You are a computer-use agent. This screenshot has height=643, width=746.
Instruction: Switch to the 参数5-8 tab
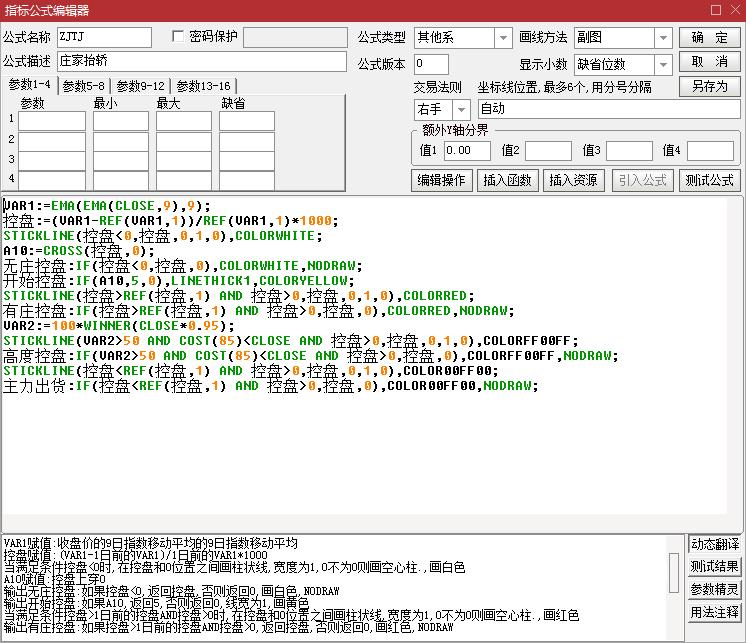pos(83,86)
